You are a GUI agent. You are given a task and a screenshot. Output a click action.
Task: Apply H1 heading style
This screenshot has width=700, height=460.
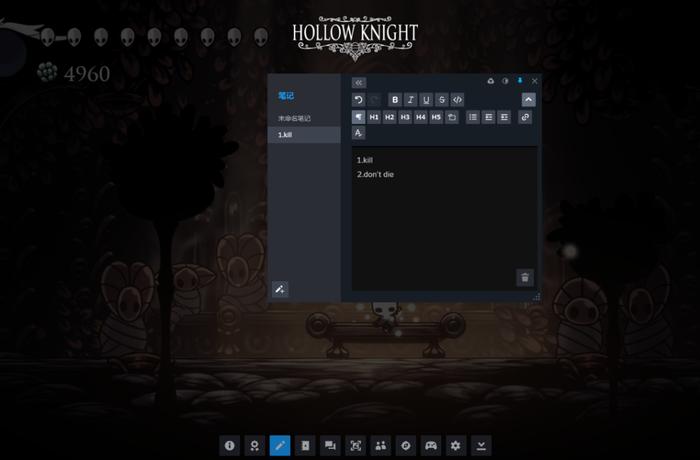coord(374,117)
